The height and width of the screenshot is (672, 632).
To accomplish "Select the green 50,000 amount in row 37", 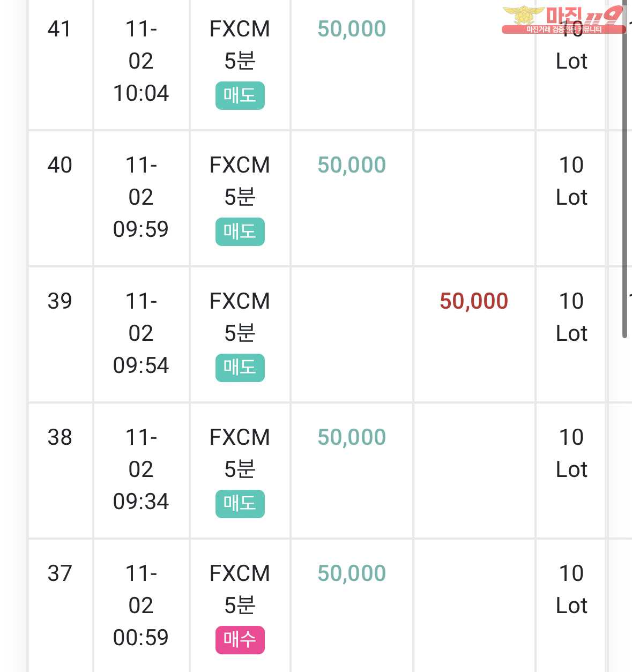I will (x=352, y=573).
